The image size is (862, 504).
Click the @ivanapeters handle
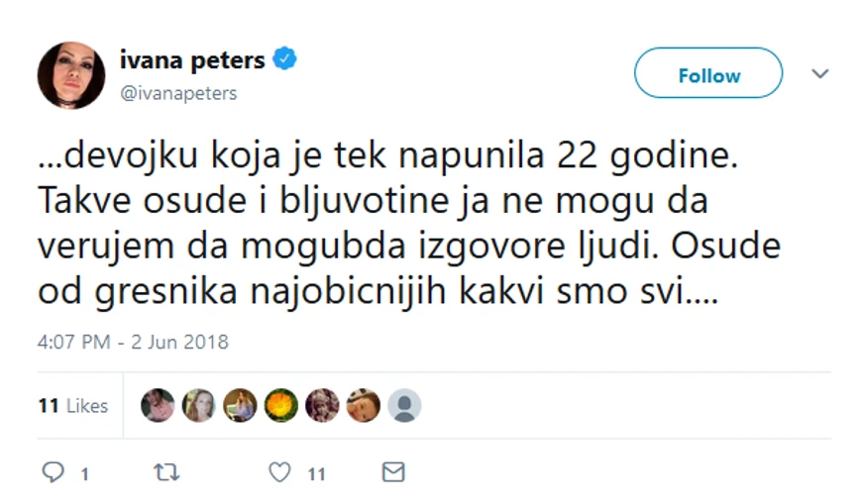[178, 93]
